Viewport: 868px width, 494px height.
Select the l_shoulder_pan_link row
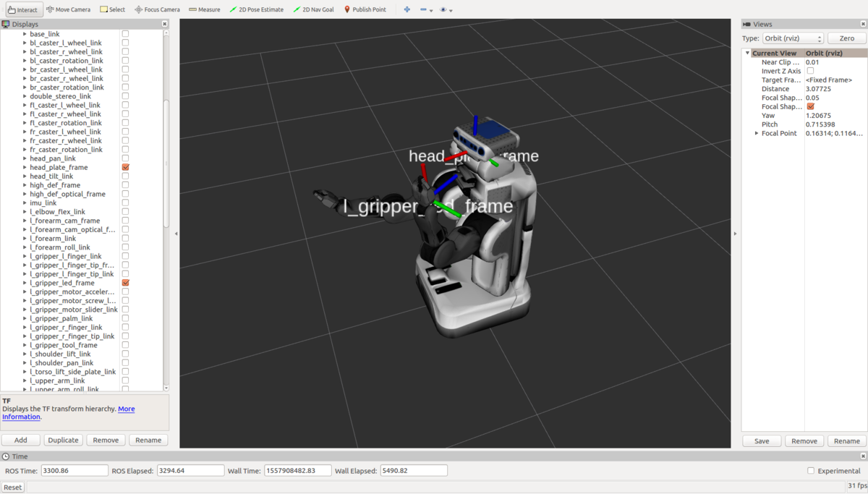coord(61,363)
